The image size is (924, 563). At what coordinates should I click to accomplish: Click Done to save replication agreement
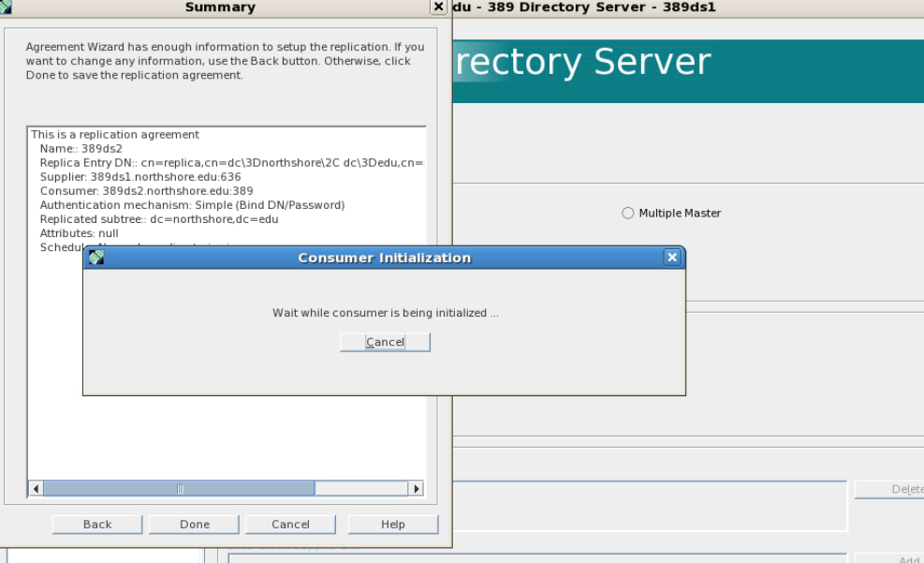pyautogui.click(x=195, y=524)
